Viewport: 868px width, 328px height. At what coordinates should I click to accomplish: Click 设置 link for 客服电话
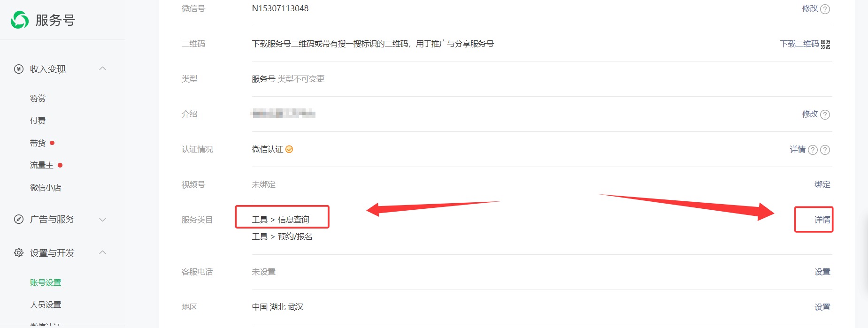coord(822,272)
